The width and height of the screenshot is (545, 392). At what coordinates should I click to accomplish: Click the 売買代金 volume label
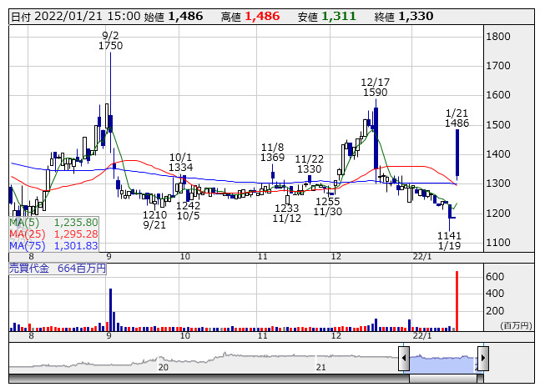click(x=57, y=269)
